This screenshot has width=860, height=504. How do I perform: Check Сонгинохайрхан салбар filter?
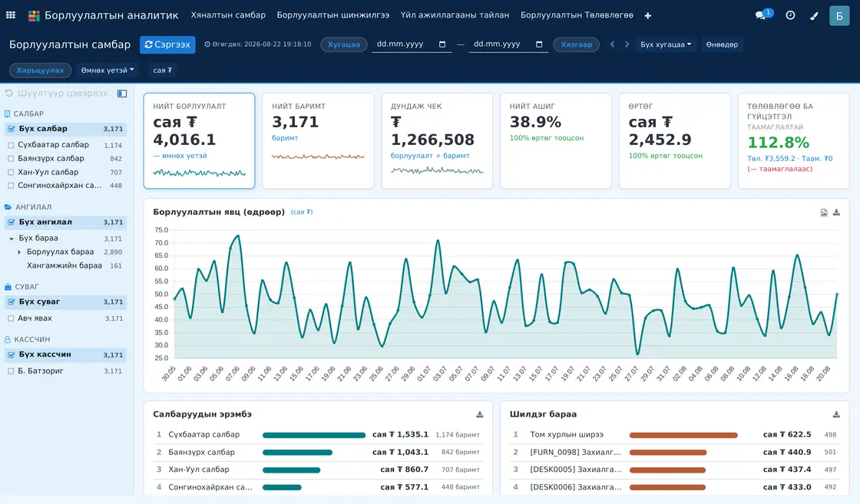coord(11,186)
